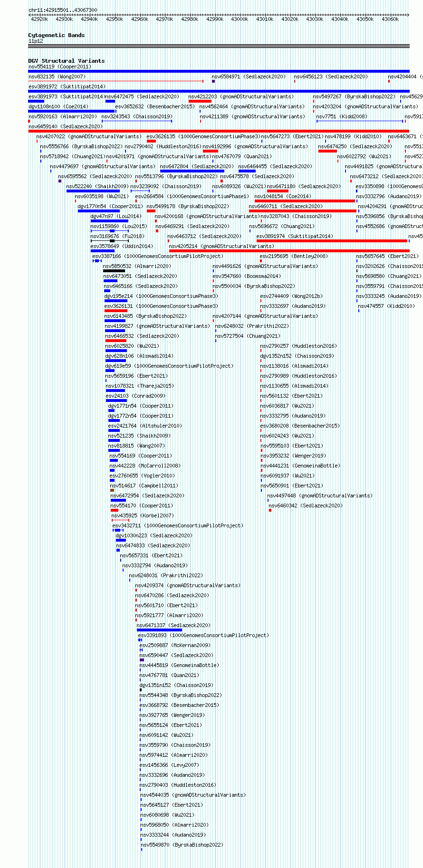Select nsv818815 (Wang2007) variant
The width and height of the screenshot is (423, 868).
pos(136,446)
